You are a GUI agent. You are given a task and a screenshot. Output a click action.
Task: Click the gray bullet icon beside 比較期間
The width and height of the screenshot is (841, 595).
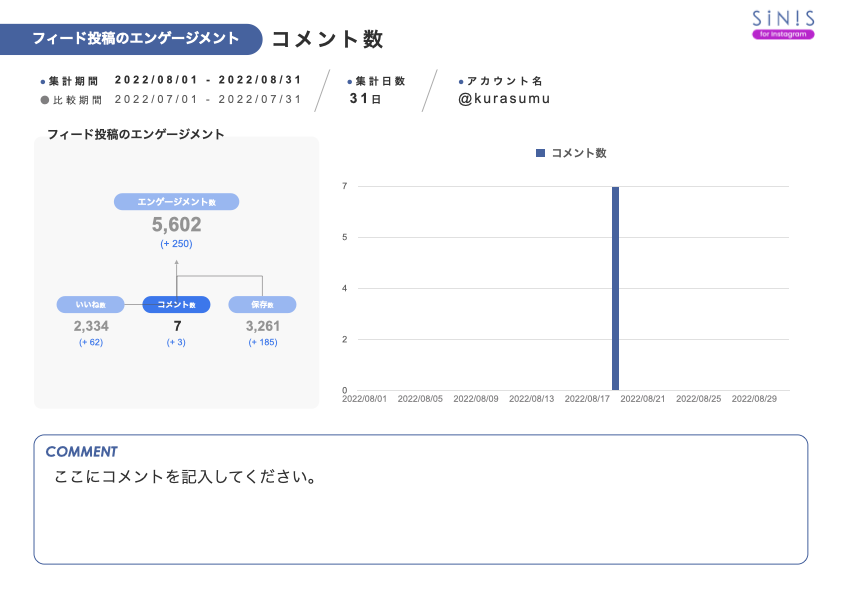click(x=39, y=98)
